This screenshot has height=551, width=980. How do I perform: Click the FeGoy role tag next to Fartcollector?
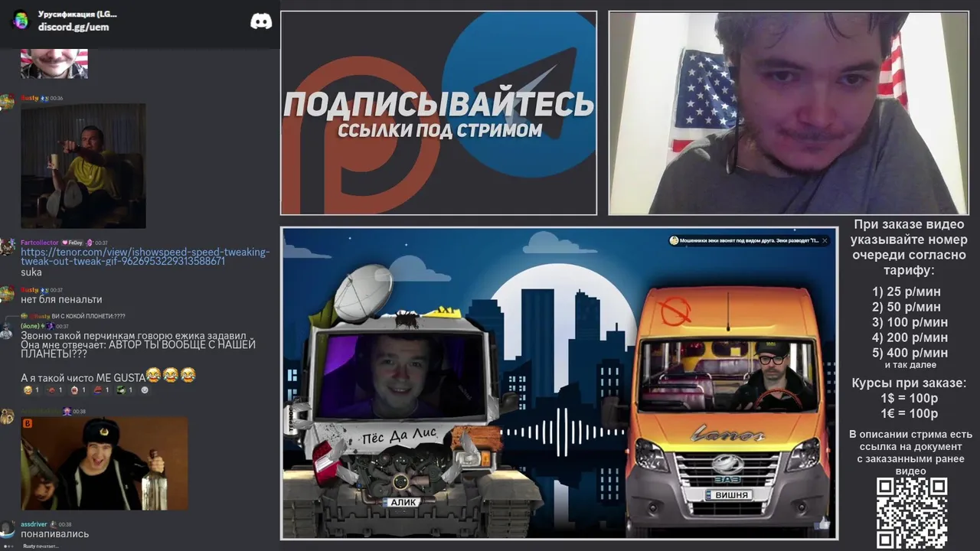point(73,243)
